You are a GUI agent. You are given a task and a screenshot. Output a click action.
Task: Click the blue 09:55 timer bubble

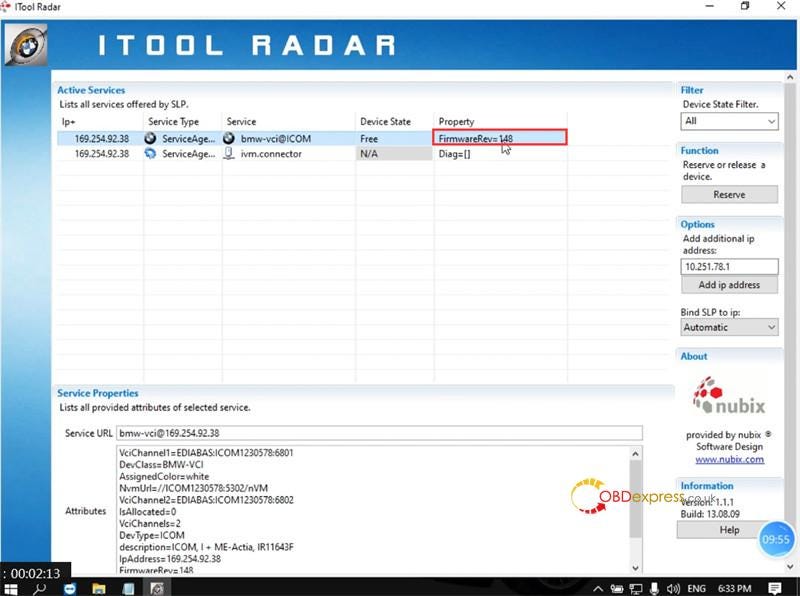tap(776, 539)
